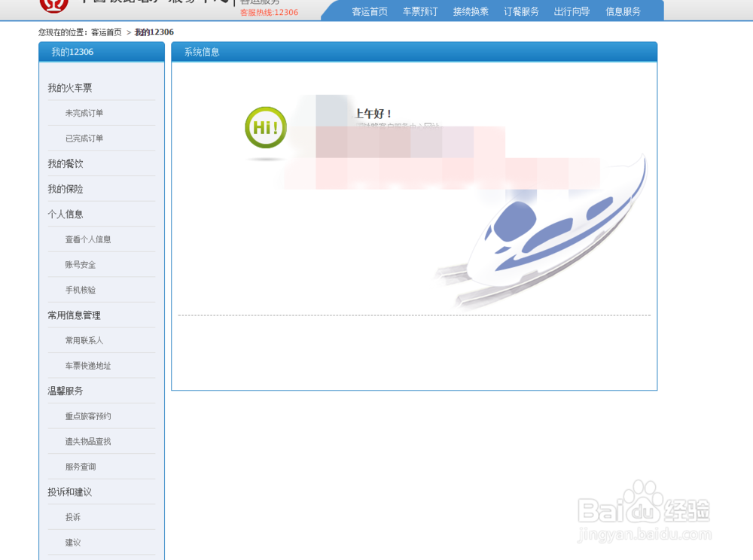753x560 pixels.
Task: Open 服务查询 sidebar link
Action: [x=81, y=467]
